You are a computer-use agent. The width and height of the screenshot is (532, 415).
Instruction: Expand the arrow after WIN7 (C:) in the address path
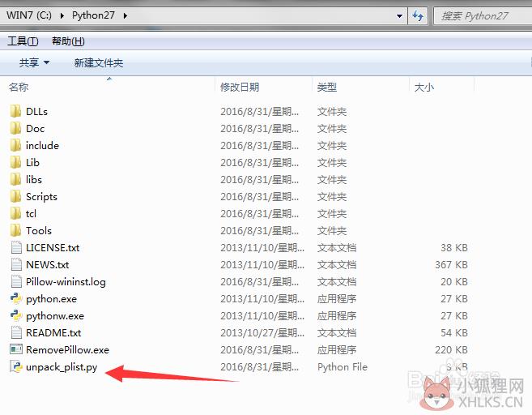[x=62, y=15]
